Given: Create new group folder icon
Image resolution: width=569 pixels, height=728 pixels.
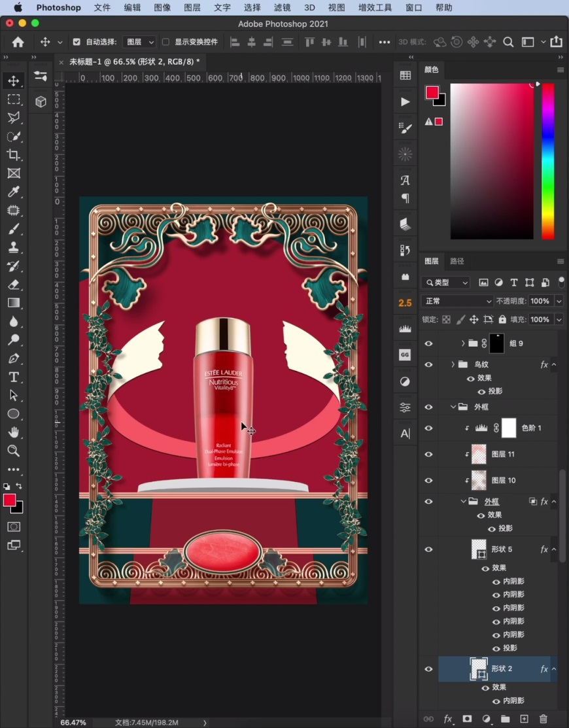Looking at the screenshot, I should coord(505,719).
